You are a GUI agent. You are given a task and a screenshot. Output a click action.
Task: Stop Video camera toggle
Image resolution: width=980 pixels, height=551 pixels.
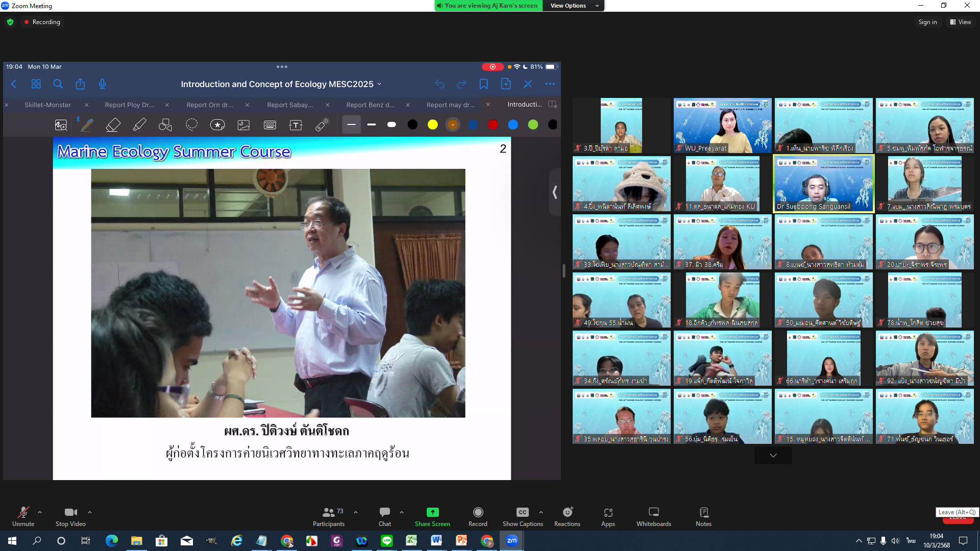tap(70, 512)
